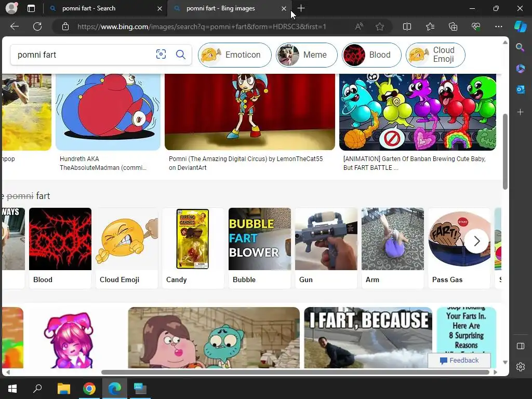The image size is (532, 399).
Task: Open Copilot icon in the sidebar
Action: (x=521, y=26)
